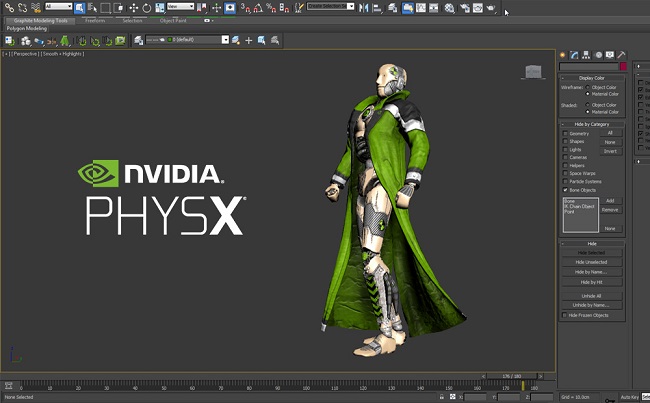Click the Select and Link chain icon
This screenshot has width=650, height=403.
[9, 7]
